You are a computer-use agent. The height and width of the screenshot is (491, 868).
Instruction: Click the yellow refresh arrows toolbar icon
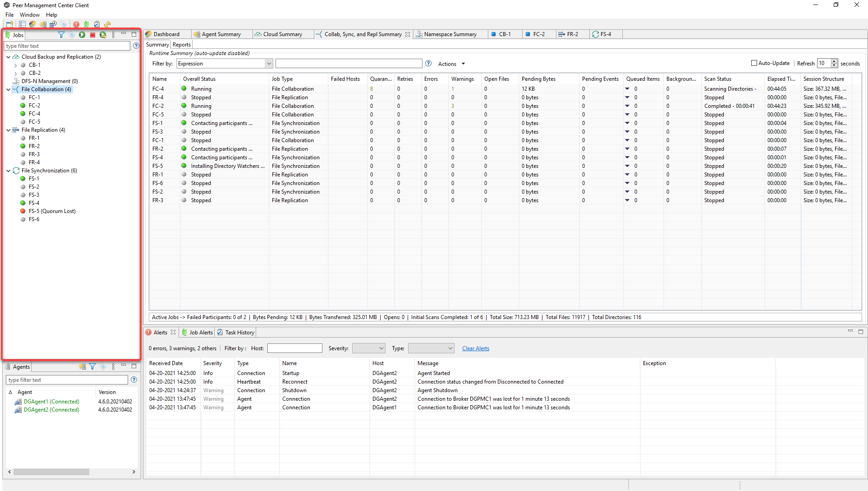pyautogui.click(x=107, y=24)
